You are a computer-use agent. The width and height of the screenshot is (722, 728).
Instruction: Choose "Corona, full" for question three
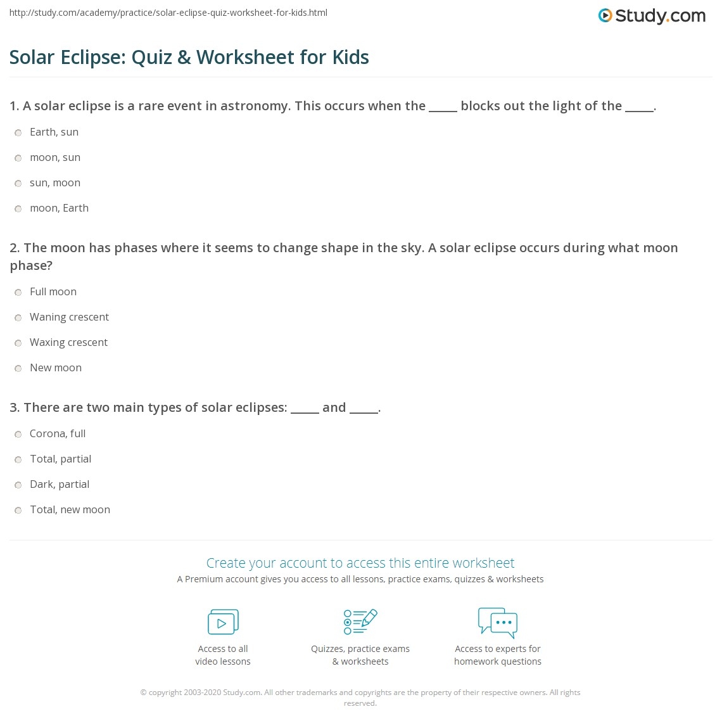18,435
